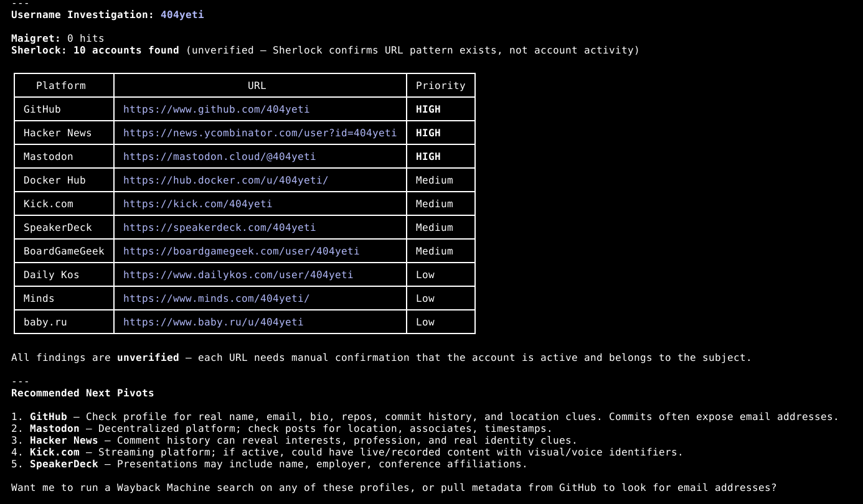Click the Wayback Machine question line
Viewport: 863px width, 504px height.
394,487
